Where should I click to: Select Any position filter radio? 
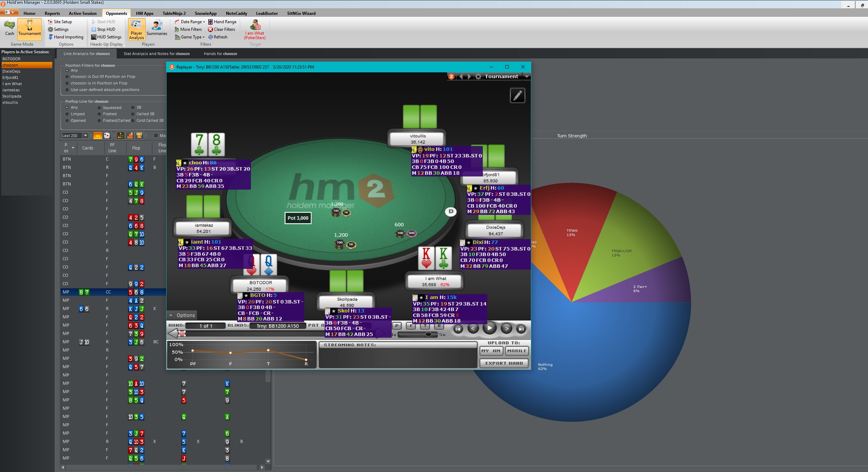[x=67, y=71]
